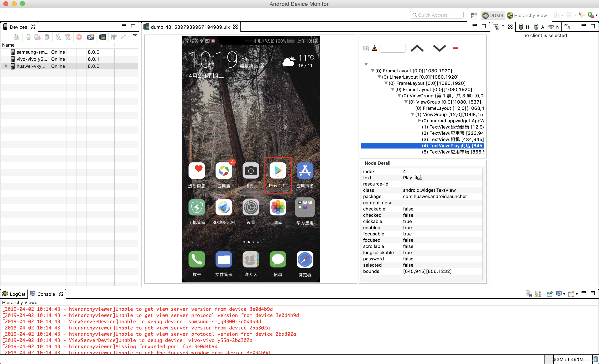
Task: Click the Update Heap cylinder icon
Action: coord(28,37)
